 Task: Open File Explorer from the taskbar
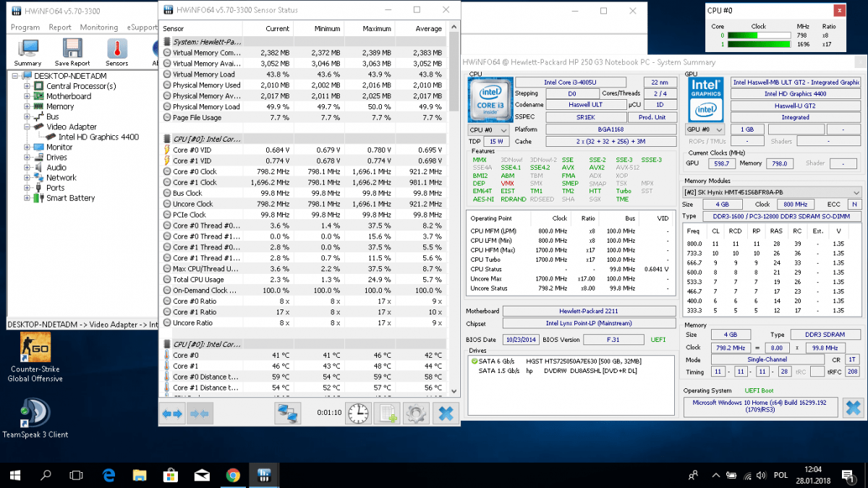[x=140, y=475]
